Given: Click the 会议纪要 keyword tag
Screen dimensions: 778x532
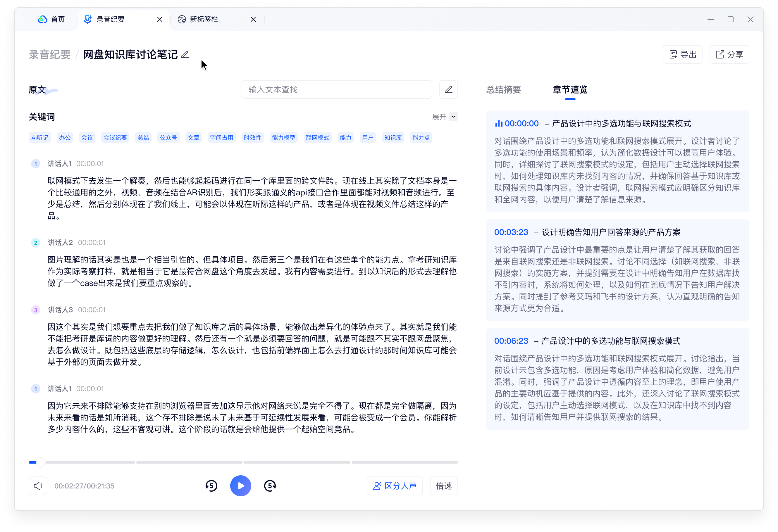Looking at the screenshot, I should (115, 138).
